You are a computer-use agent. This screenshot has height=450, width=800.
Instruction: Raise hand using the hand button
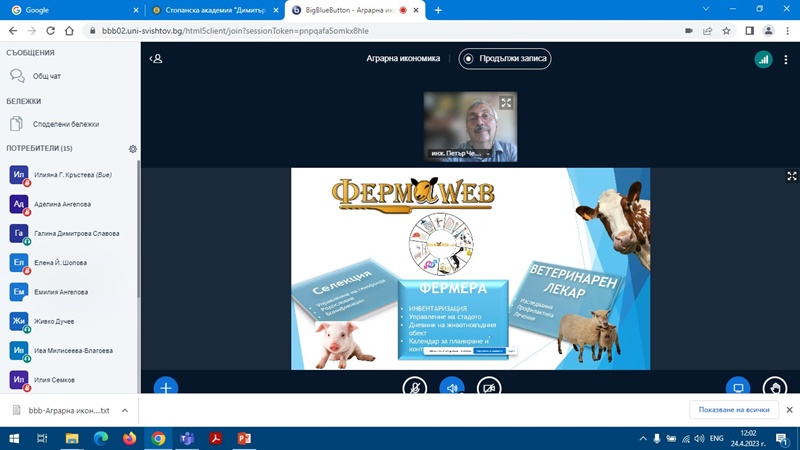click(774, 387)
